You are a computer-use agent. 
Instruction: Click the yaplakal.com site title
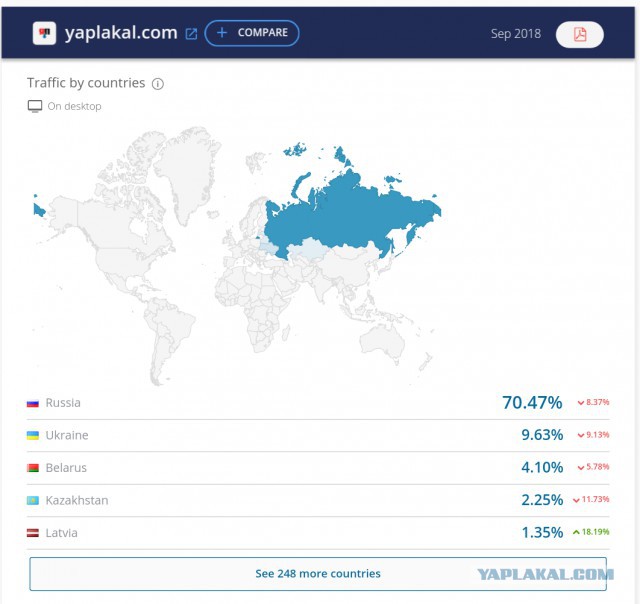point(121,33)
